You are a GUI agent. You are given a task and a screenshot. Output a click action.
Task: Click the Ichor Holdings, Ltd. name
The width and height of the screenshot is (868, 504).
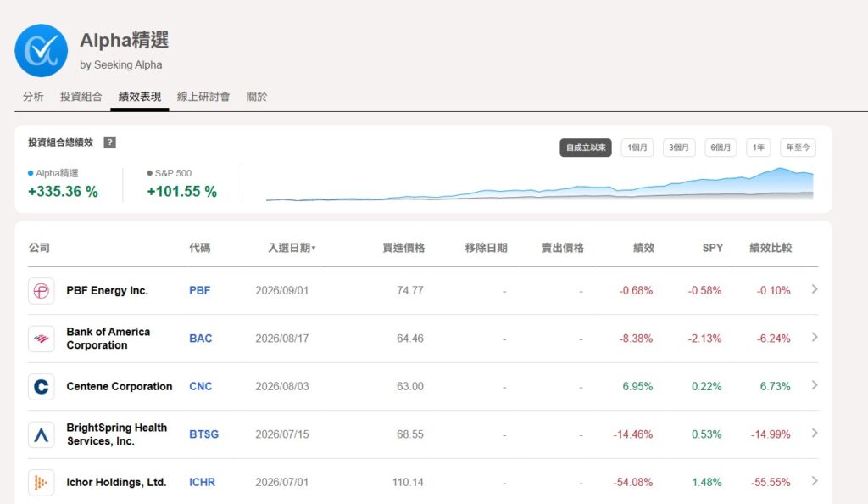click(116, 483)
